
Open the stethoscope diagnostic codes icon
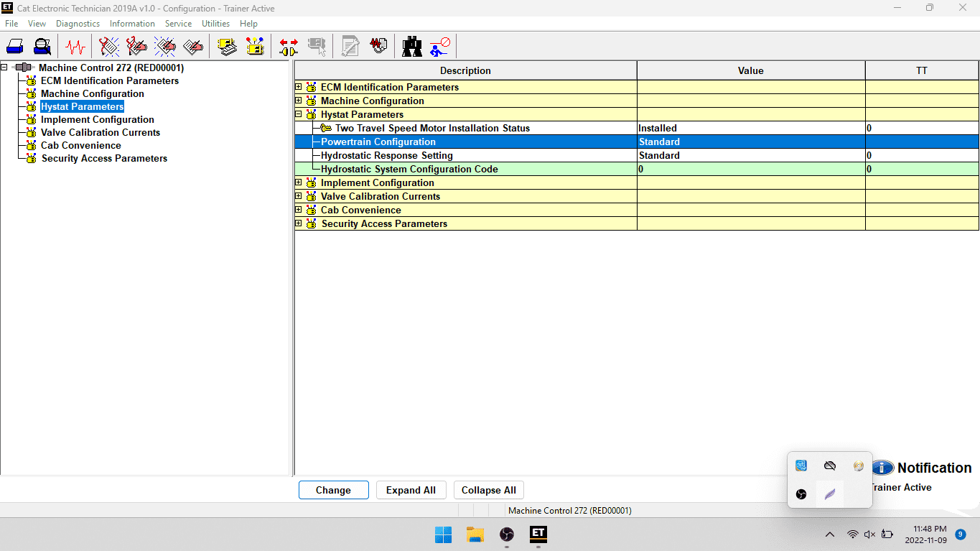(x=109, y=47)
